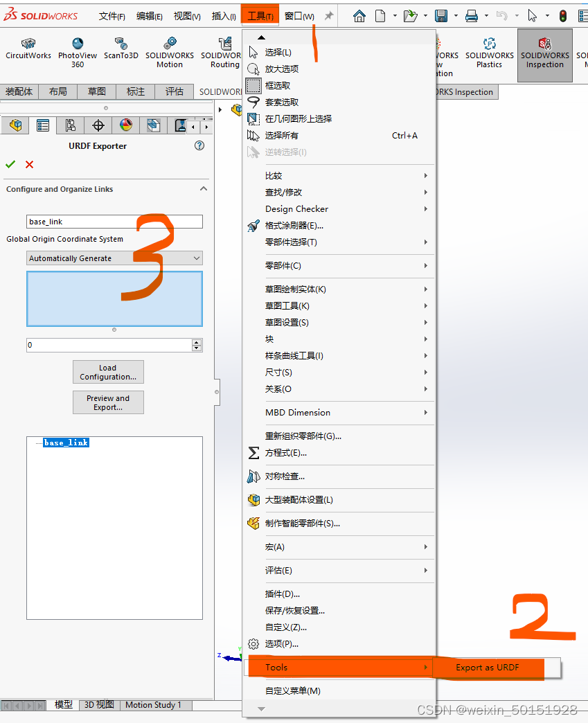The image size is (588, 723).
Task: Activate SOLIDWORKS Motion add-in
Action: tap(170, 53)
